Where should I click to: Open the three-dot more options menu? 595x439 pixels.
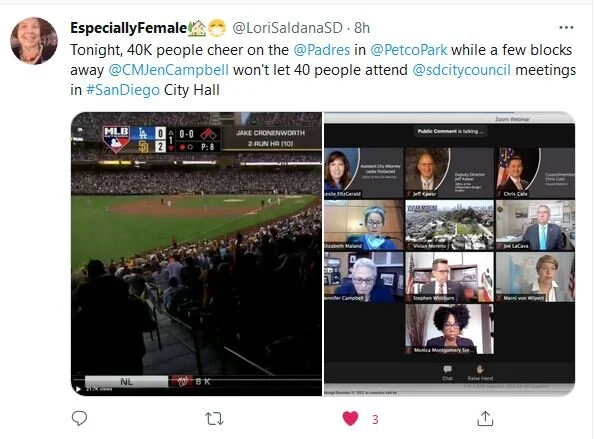pos(566,27)
